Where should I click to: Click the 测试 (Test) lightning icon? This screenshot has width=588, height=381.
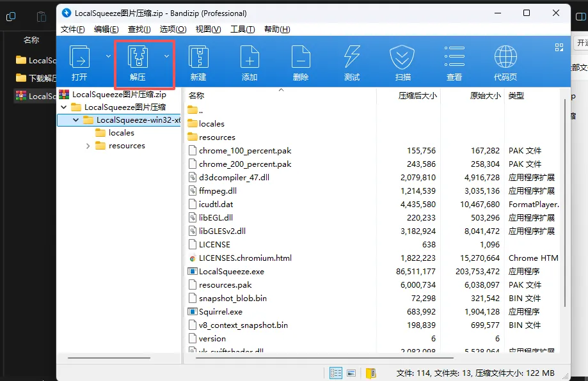click(x=352, y=58)
